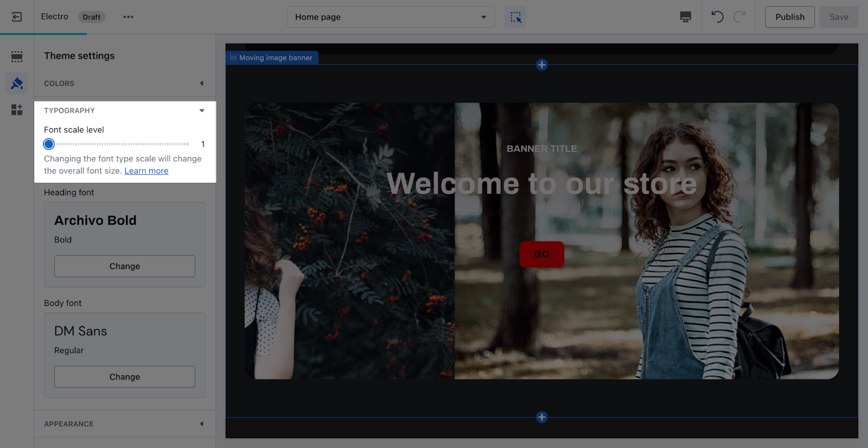Screen dimensions: 868x448
Task: Click the Font scale level label
Action: (x=74, y=130)
